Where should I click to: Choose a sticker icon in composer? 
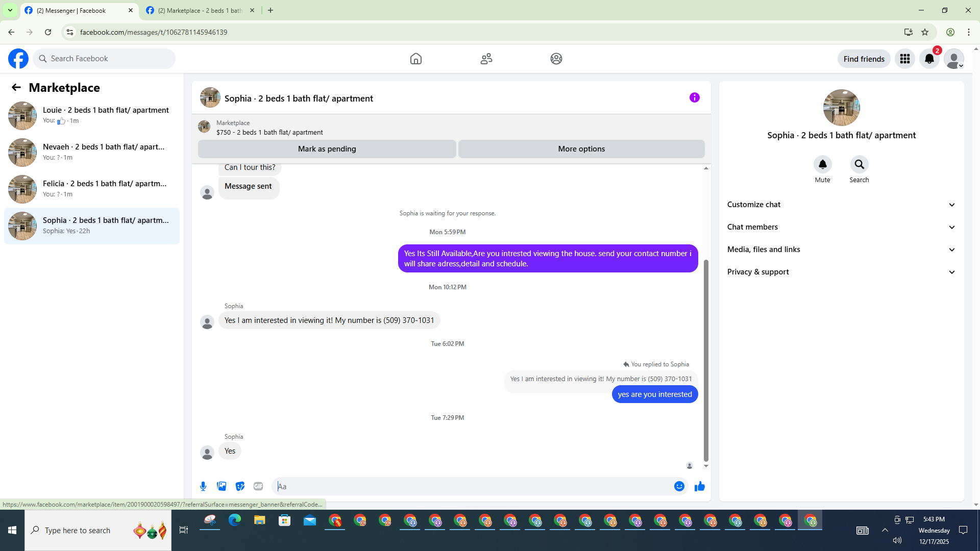[x=240, y=486]
